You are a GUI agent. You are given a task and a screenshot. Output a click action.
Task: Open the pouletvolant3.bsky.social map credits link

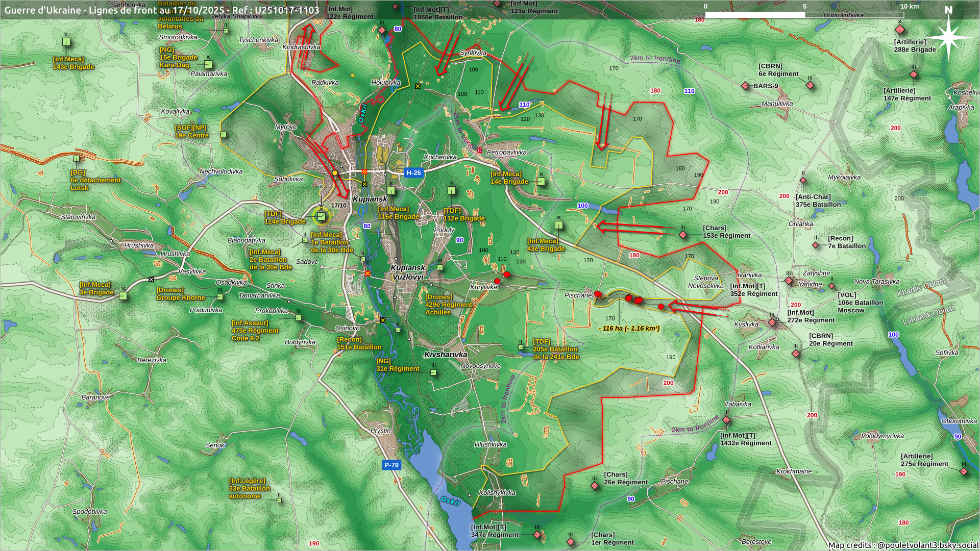(927, 545)
